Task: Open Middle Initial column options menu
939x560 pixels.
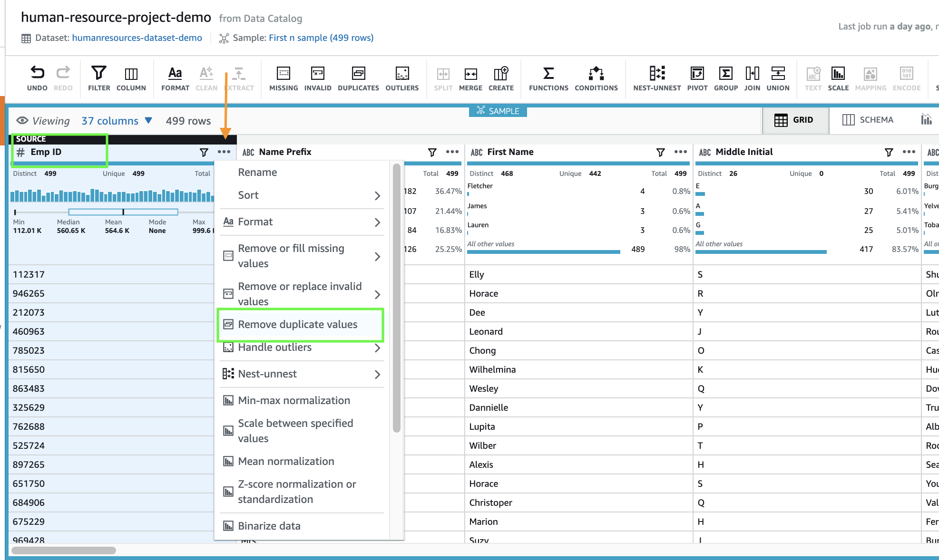Action: [909, 152]
